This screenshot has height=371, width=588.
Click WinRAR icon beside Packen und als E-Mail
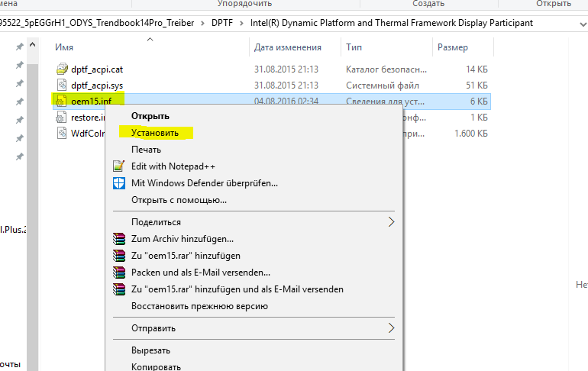(x=119, y=273)
